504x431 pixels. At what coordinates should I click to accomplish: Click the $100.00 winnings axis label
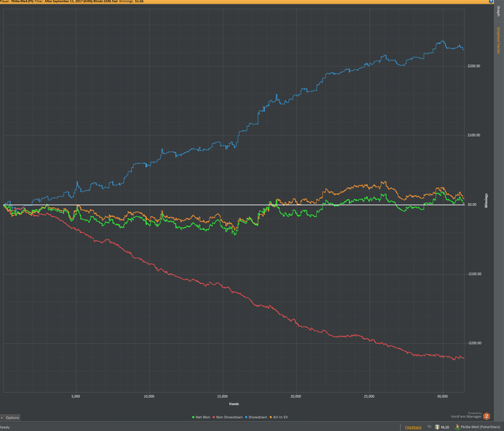(474, 135)
